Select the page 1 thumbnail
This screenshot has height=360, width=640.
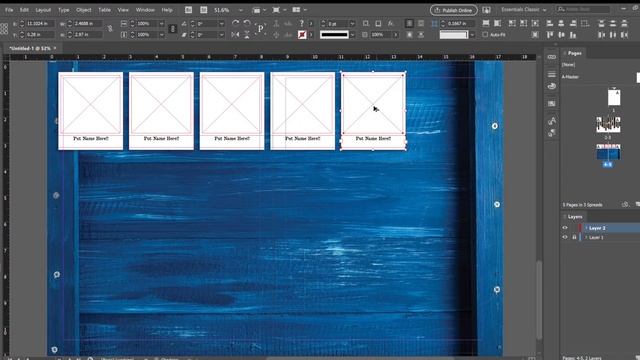(x=614, y=97)
